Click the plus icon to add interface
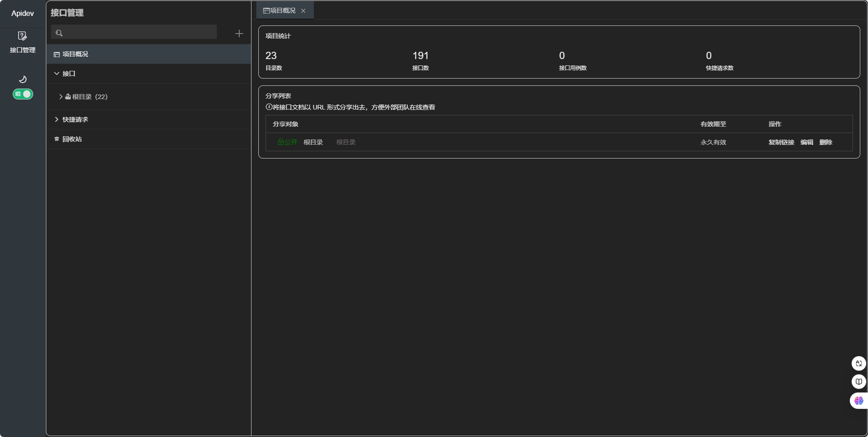 click(239, 33)
